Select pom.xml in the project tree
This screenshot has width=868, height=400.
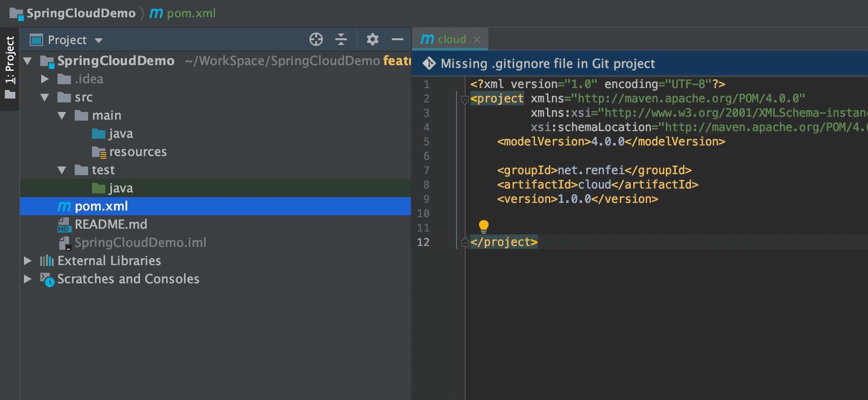point(216,206)
